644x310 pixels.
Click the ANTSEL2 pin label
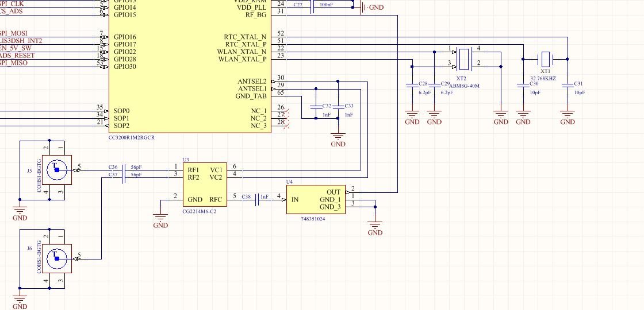tap(252, 82)
